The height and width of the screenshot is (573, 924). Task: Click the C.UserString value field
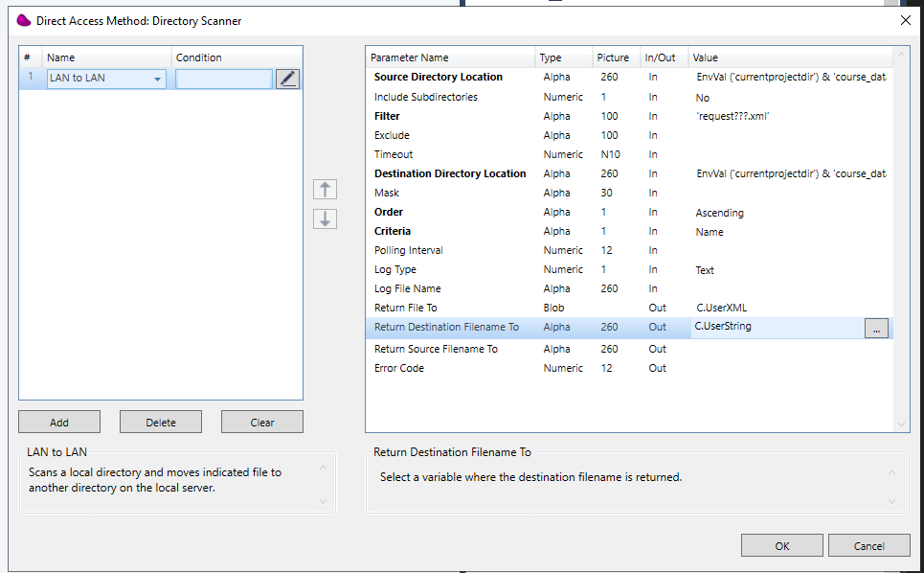(x=778, y=328)
